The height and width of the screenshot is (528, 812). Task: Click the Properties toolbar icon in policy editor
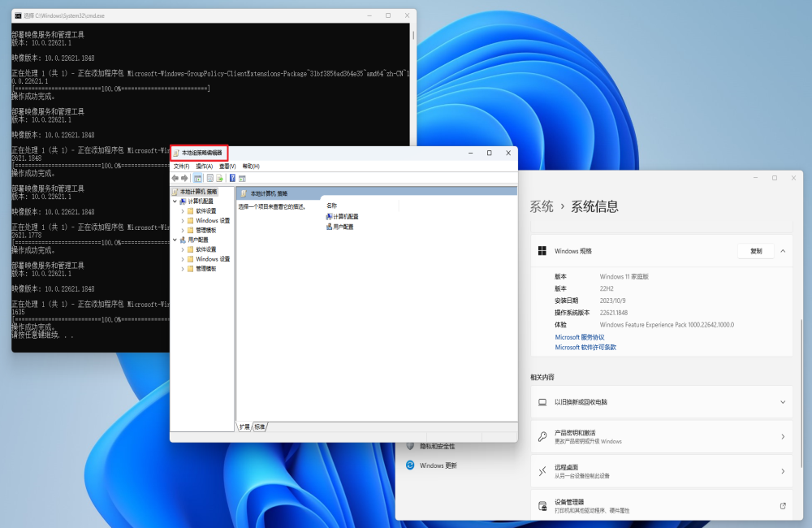click(x=209, y=178)
